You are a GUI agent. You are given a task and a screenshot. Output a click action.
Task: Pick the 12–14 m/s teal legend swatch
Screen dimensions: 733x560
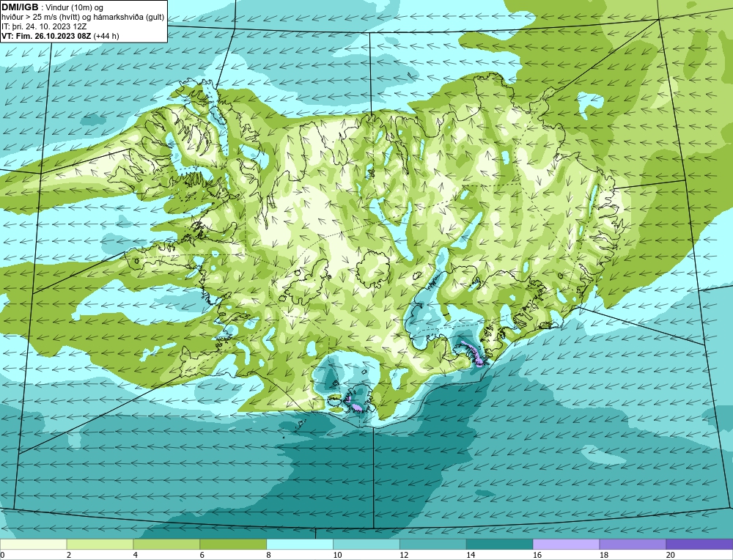coord(433,544)
